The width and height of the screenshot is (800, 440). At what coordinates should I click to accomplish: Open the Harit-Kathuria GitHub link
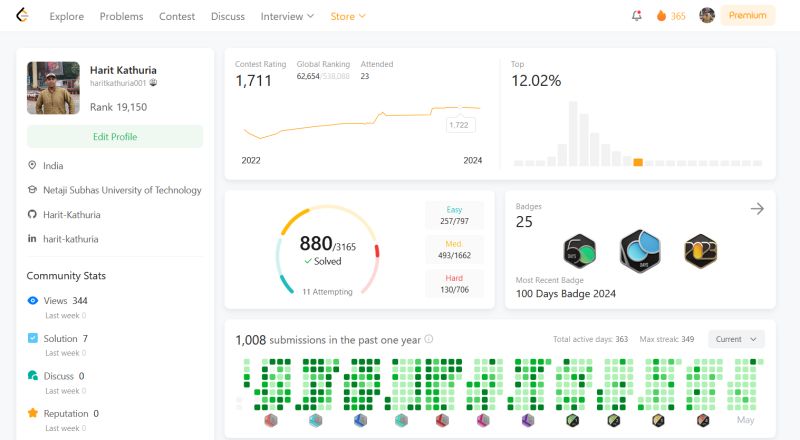(x=71, y=214)
